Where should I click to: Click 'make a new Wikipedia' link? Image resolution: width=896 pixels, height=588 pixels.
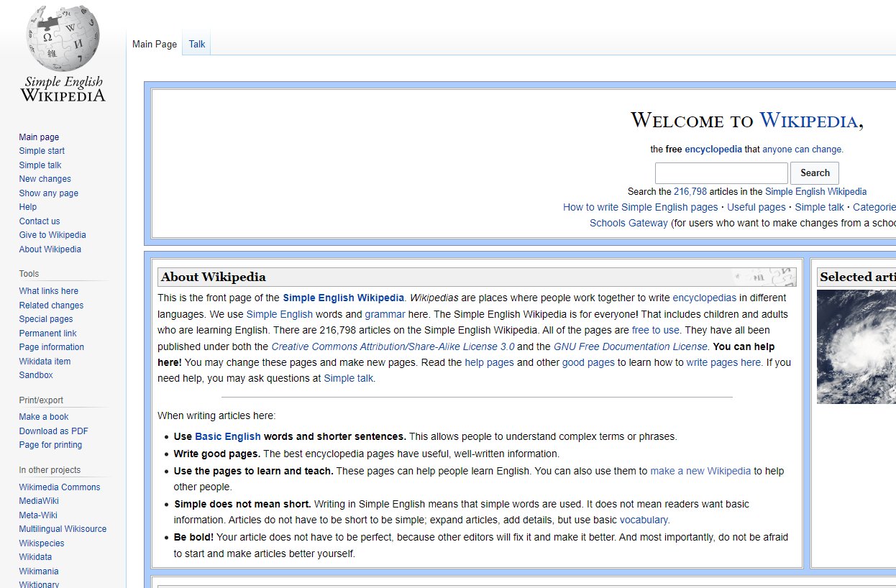click(x=700, y=471)
